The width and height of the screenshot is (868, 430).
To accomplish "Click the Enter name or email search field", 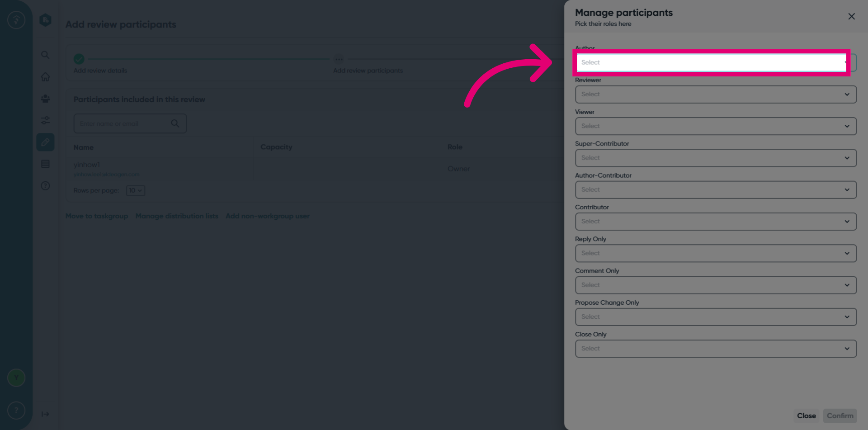I will (x=130, y=123).
